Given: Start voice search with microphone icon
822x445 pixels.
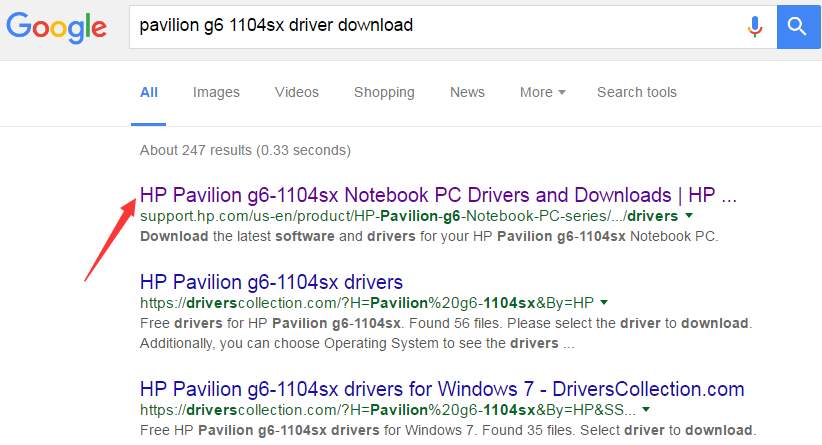Looking at the screenshot, I should [x=754, y=27].
